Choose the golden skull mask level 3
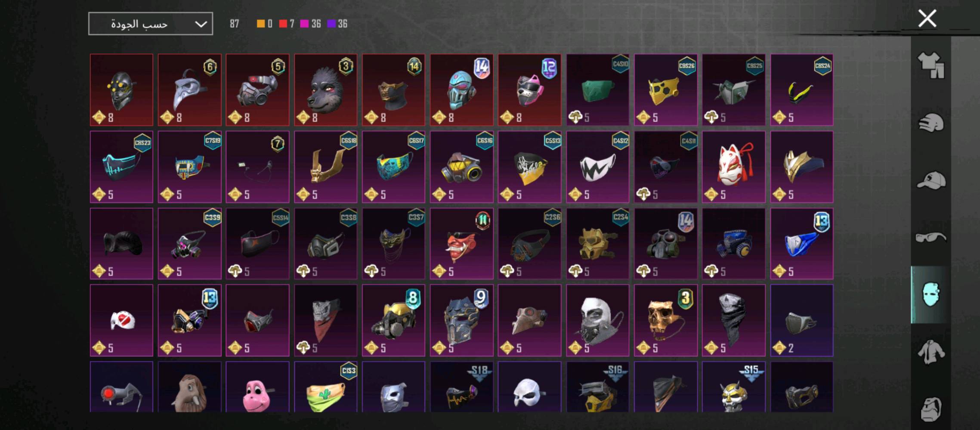980x430 pixels. [x=665, y=320]
